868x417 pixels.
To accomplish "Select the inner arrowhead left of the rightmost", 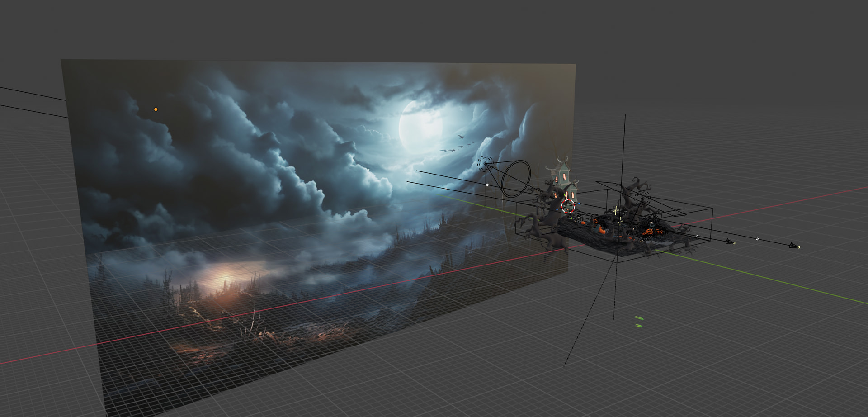I will pyautogui.click(x=730, y=242).
